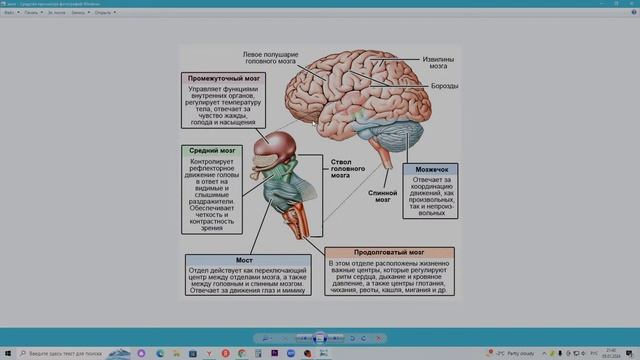The width and height of the screenshot is (640, 360).
Task: Click the Борозды label
Action: tap(444, 86)
